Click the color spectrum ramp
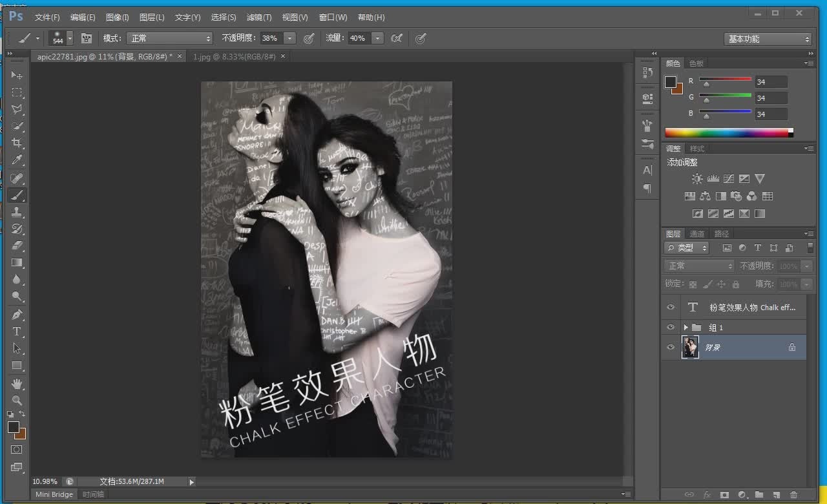Screen dimensions: 827x504 pyautogui.click(x=726, y=133)
